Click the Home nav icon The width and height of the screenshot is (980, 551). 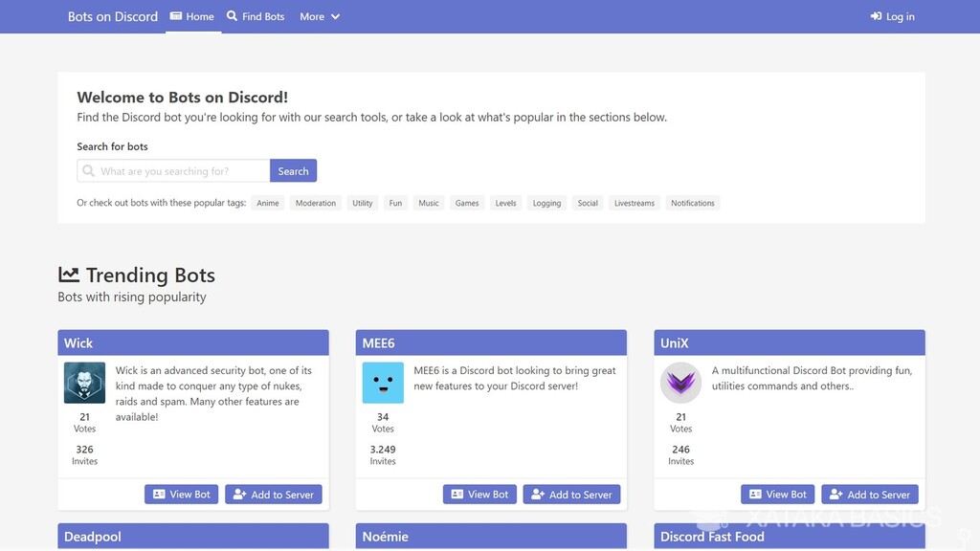176,16
